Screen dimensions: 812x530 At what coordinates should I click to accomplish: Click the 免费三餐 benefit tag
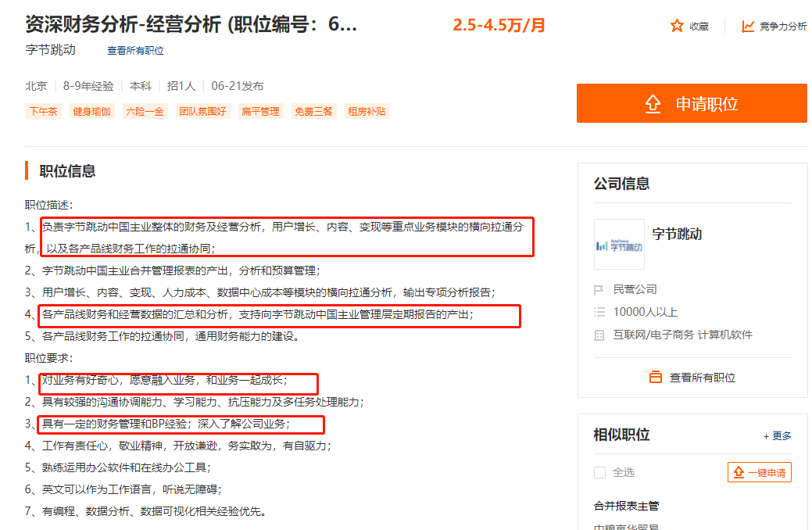313,111
